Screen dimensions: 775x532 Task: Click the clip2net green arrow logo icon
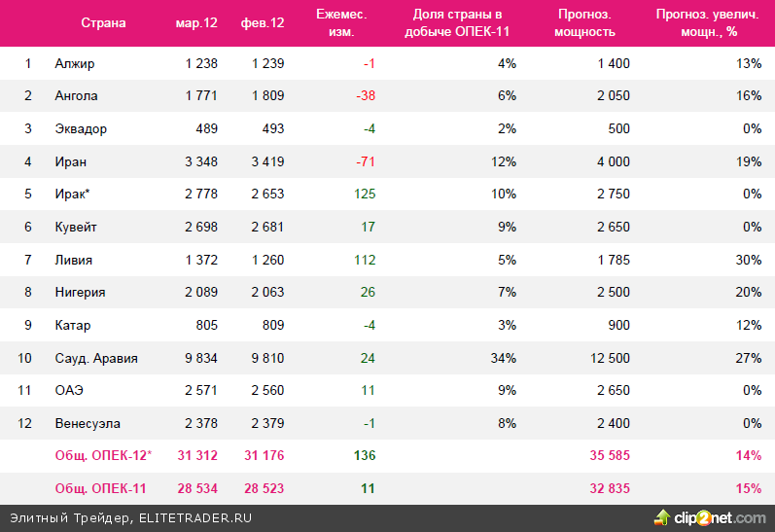point(663,516)
